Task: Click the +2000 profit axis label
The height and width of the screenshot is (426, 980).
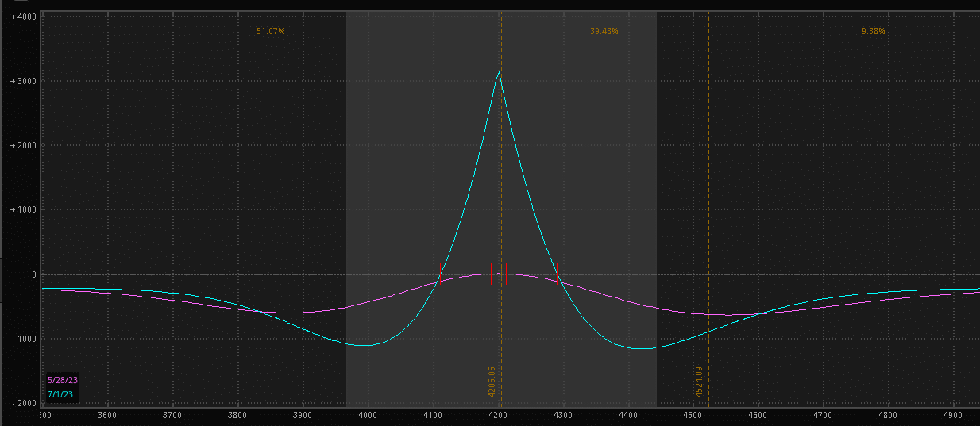Action: (x=23, y=145)
